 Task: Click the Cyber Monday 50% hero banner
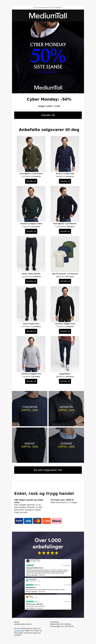point(48,57)
